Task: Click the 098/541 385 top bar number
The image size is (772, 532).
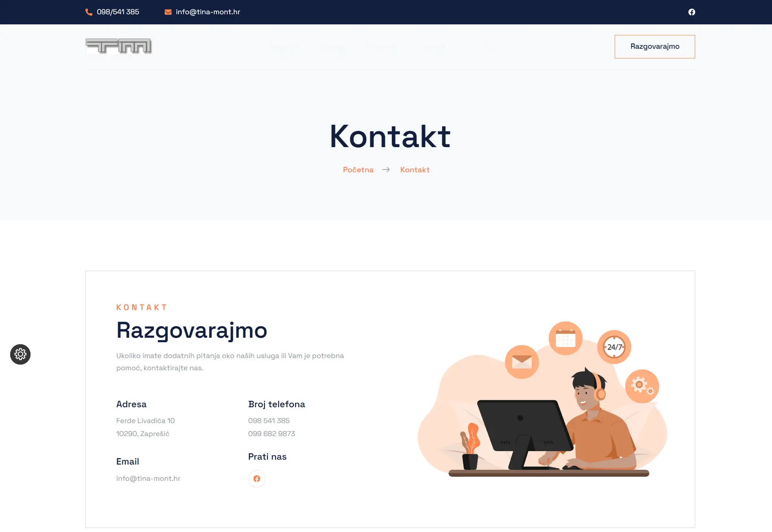Action: coord(118,12)
